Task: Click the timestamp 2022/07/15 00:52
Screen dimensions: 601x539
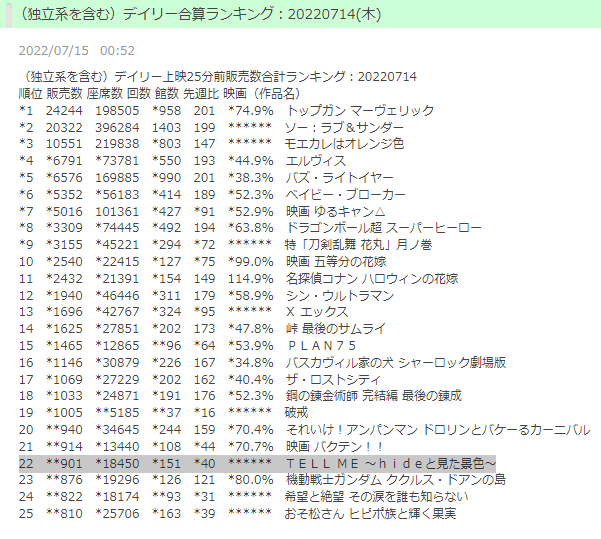Action: pos(77,51)
